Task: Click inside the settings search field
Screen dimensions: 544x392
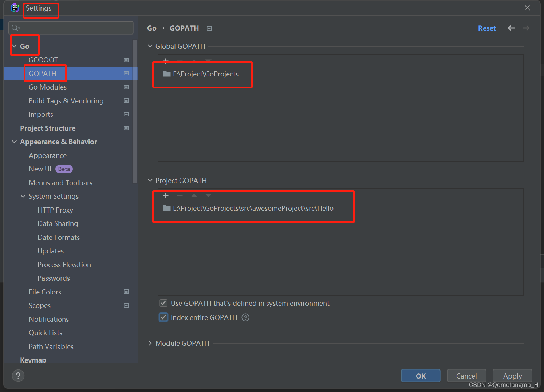Action: click(71, 28)
